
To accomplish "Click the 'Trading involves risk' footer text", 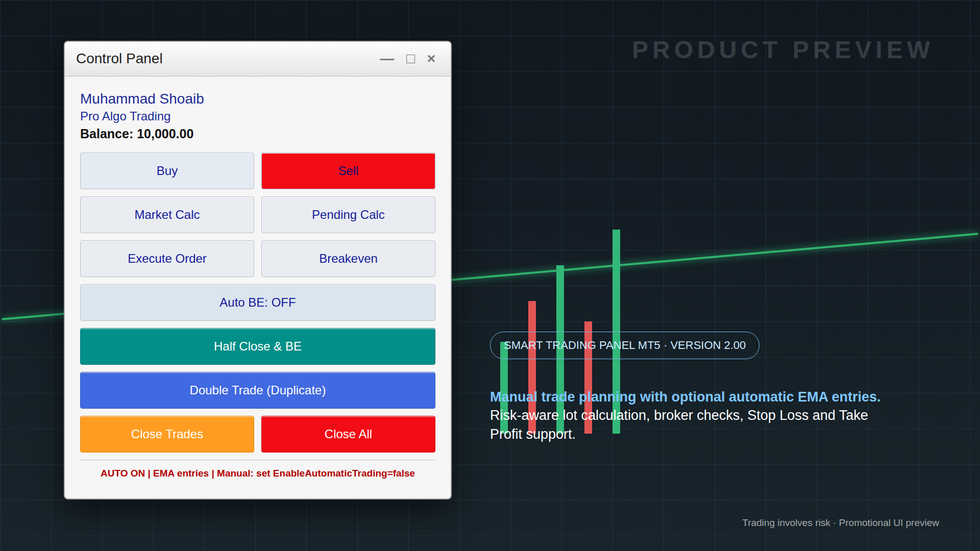I will pos(841,523).
